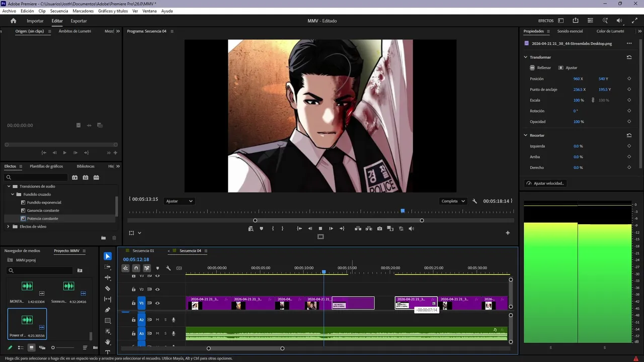Switch to Secuencia 01 timeline tab
The height and width of the screenshot is (362, 644).
[143, 251]
